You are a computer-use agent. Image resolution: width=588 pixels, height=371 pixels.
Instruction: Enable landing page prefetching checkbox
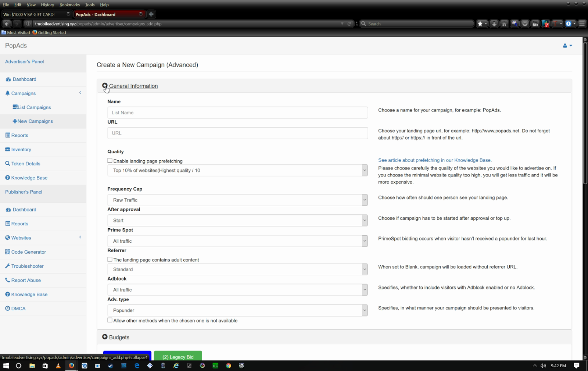click(110, 161)
